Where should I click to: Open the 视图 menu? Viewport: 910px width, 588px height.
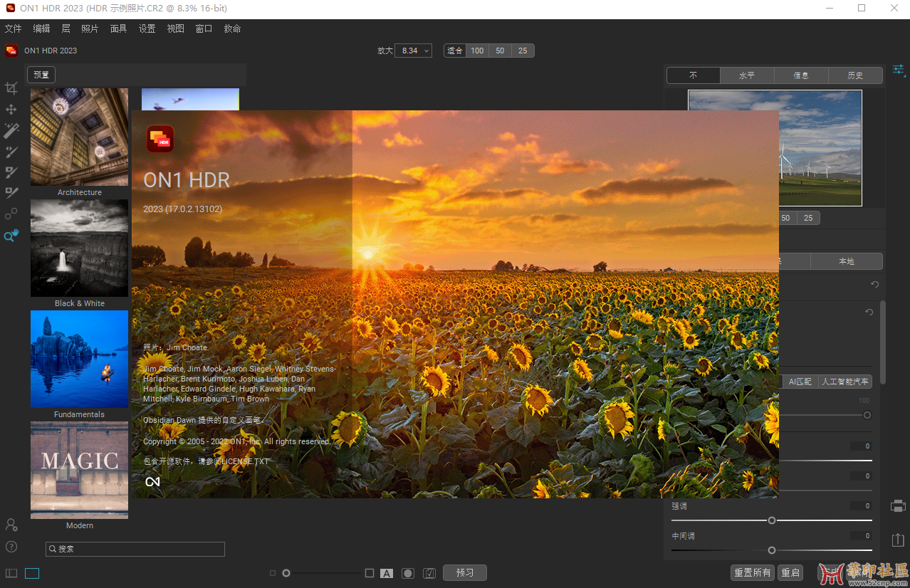(175, 28)
